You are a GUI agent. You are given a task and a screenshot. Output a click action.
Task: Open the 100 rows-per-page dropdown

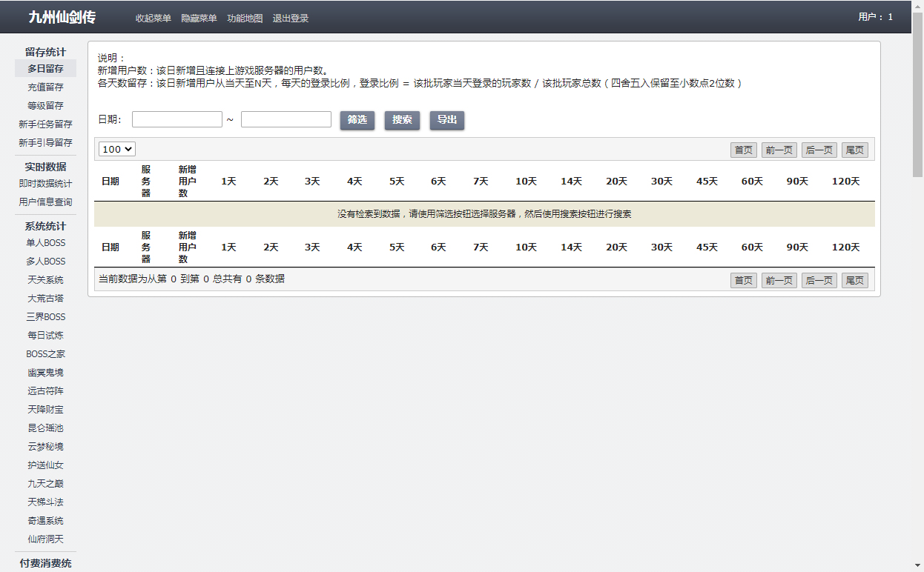[x=117, y=149]
